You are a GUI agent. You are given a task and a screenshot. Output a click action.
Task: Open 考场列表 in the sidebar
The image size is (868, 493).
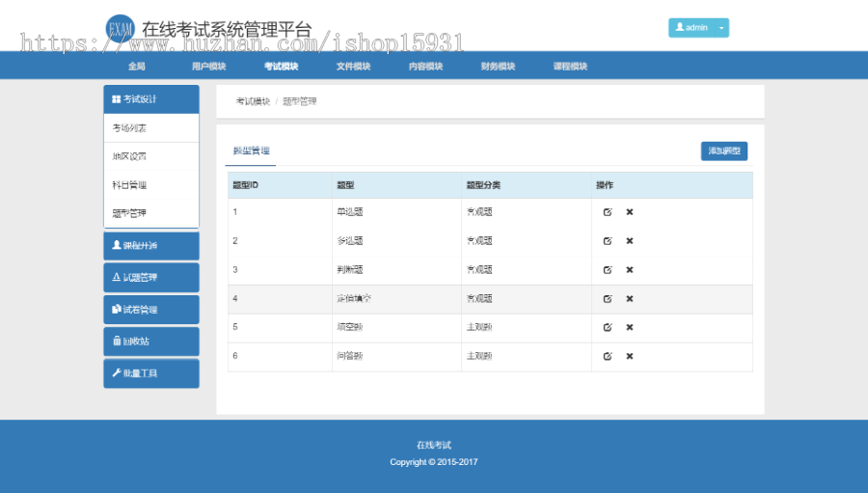(151, 128)
